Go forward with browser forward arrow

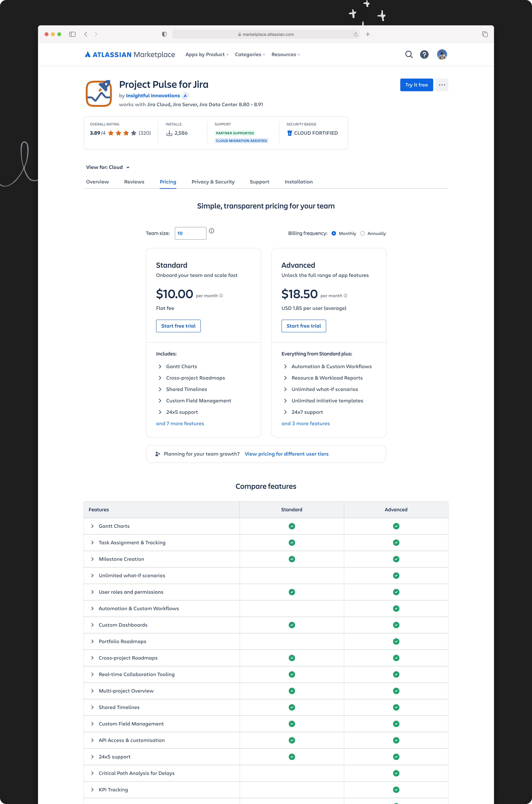pyautogui.click(x=96, y=34)
